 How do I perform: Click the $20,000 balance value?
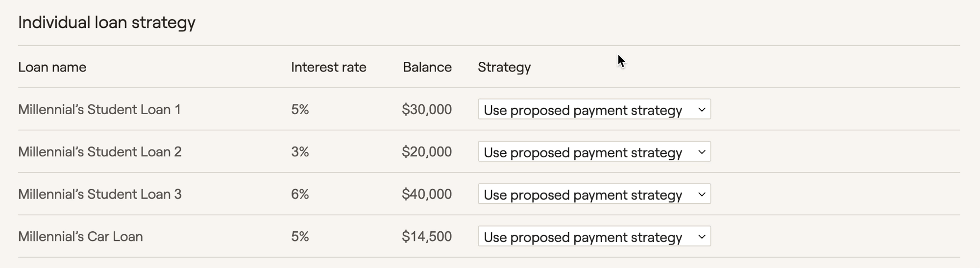pos(427,152)
